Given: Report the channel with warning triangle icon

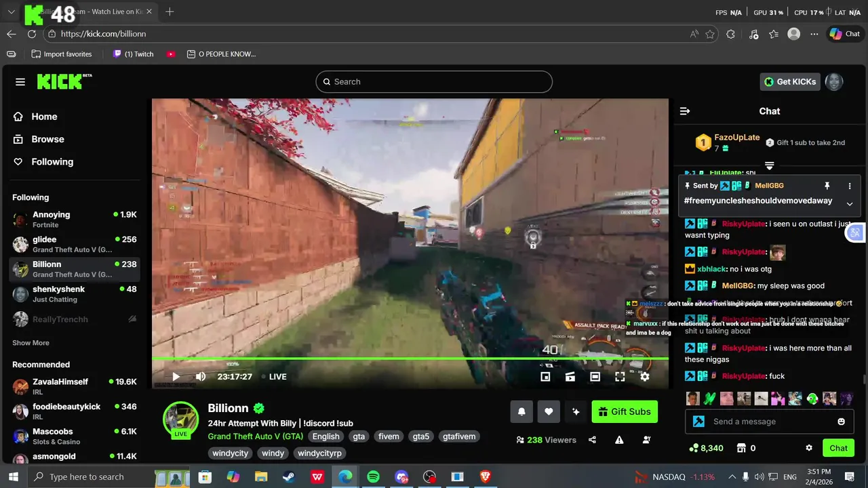Looking at the screenshot, I should [619, 440].
